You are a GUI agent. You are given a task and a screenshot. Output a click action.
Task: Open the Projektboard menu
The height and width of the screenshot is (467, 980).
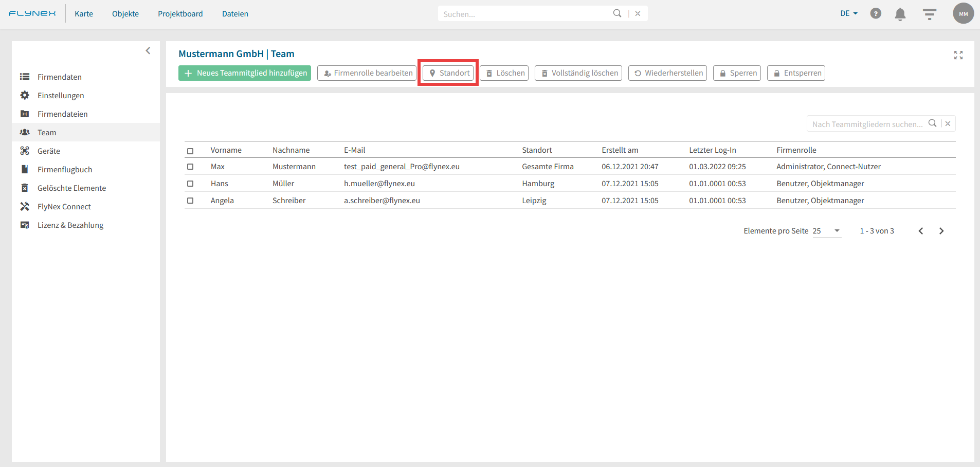[x=180, y=14]
